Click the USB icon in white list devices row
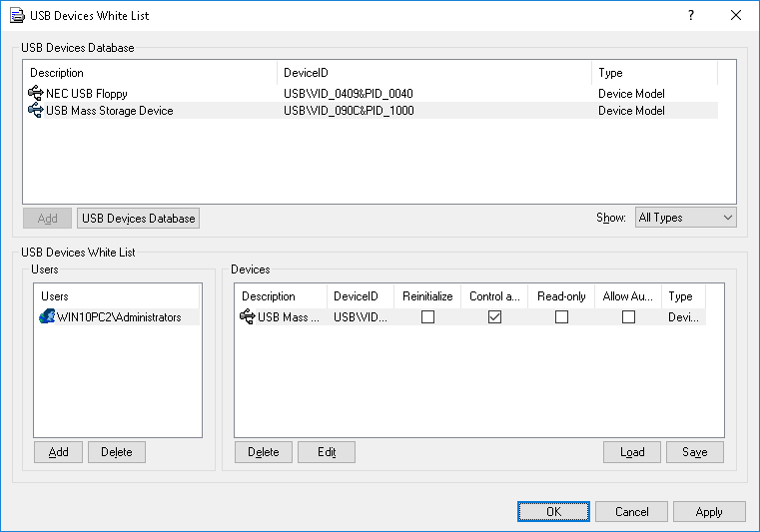Image resolution: width=760 pixels, height=532 pixels. click(x=248, y=317)
